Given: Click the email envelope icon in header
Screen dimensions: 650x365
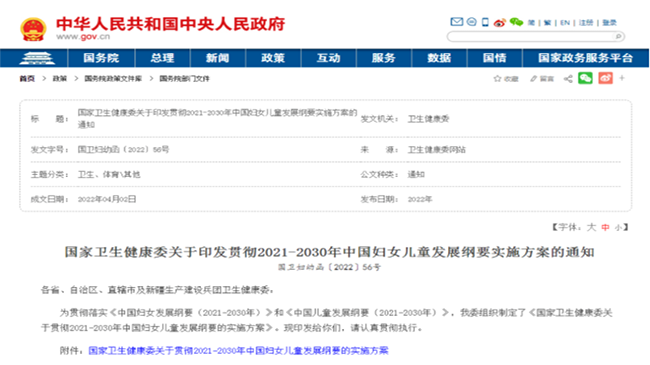Looking at the screenshot, I should coord(456,22).
